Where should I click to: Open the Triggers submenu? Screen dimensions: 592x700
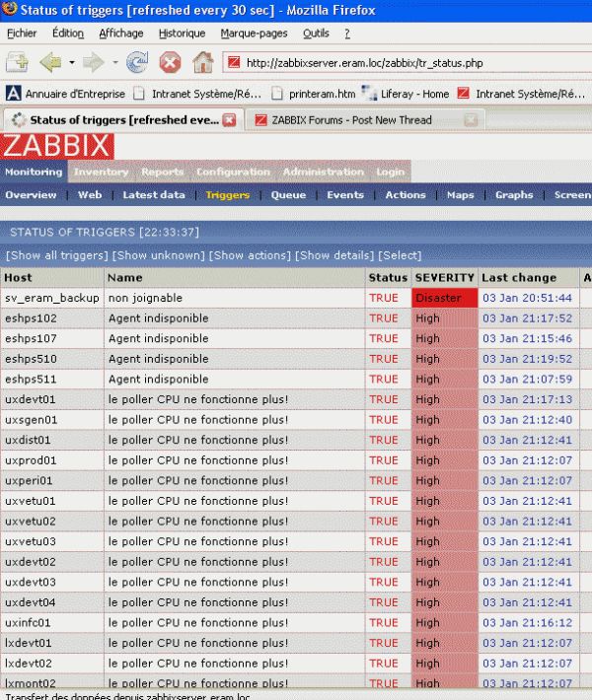tap(228, 195)
